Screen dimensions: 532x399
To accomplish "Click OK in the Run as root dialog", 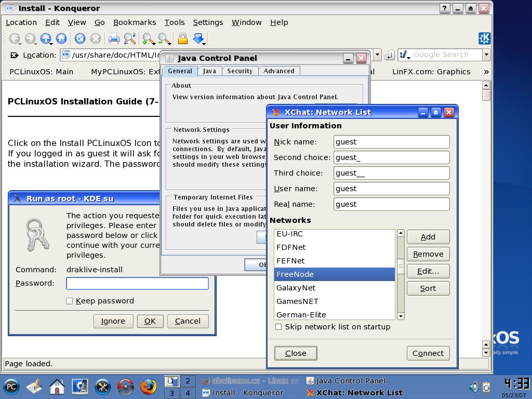I will [x=150, y=321].
